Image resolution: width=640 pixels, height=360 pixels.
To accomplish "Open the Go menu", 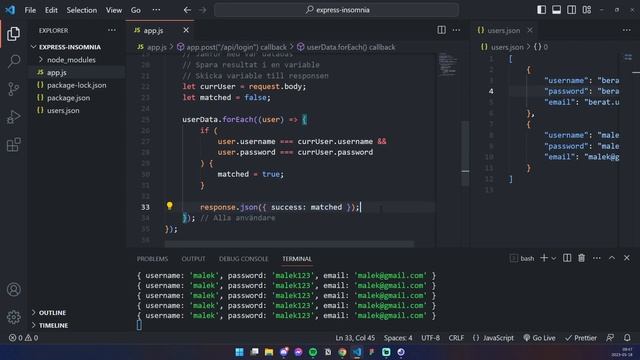I will tap(136, 10).
